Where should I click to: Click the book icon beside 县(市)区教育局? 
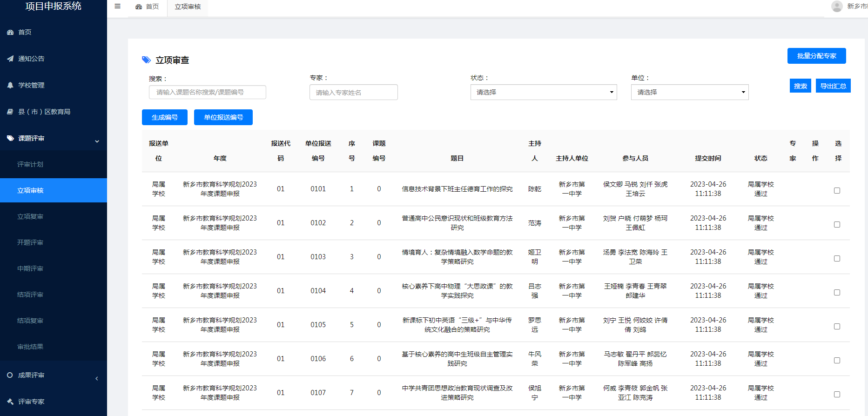(x=10, y=112)
